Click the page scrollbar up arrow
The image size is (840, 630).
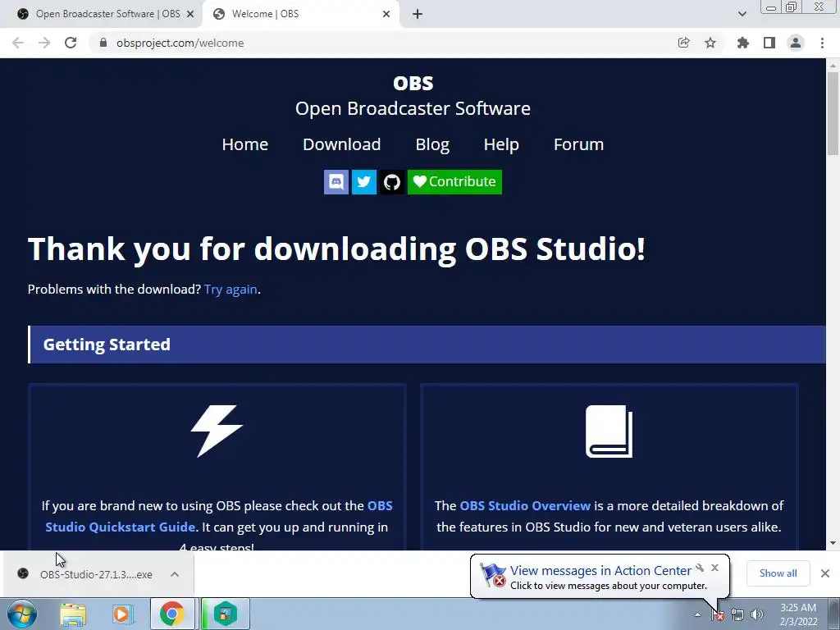(x=833, y=66)
